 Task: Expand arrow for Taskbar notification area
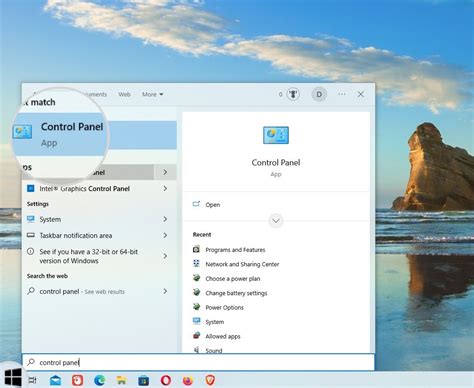pos(165,235)
